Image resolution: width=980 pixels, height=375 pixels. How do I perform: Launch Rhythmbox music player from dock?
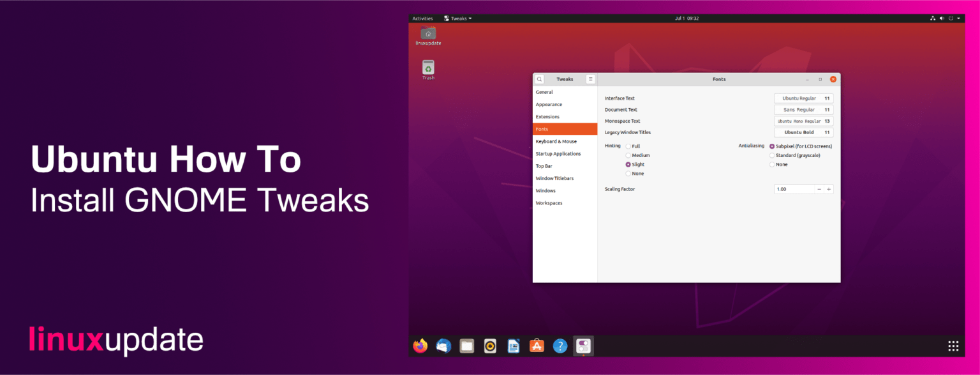pos(490,346)
